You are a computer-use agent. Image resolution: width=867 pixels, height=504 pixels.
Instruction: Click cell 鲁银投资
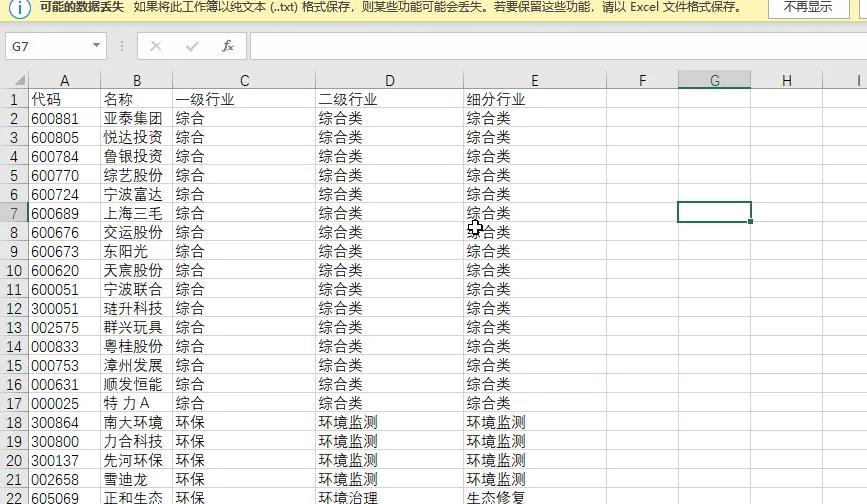(x=137, y=156)
